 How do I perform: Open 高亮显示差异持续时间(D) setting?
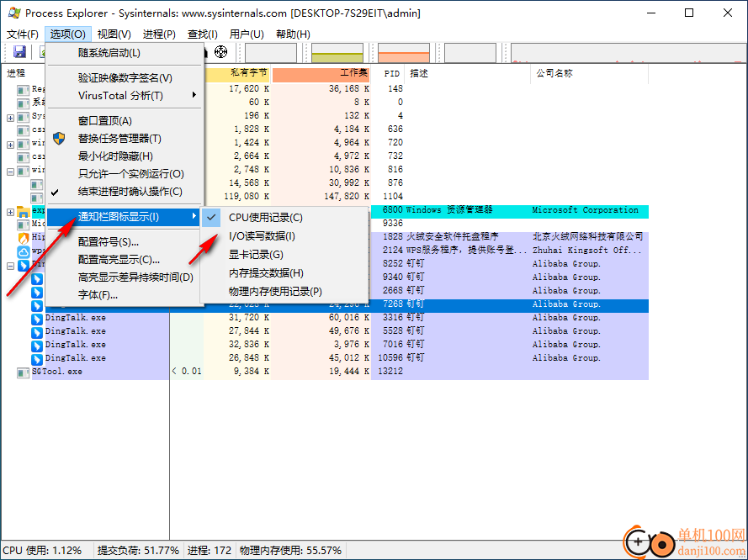(x=125, y=277)
